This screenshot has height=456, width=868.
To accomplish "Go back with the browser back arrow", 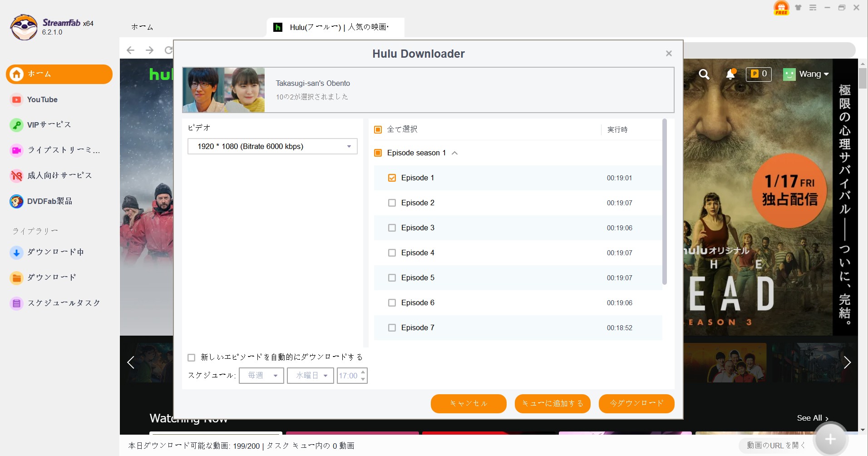I will (x=131, y=50).
